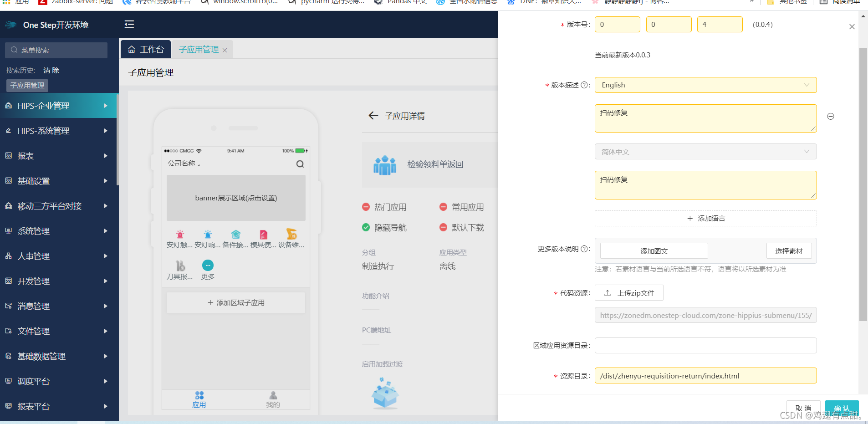Toggle the 常用应用 status

[x=443, y=207]
